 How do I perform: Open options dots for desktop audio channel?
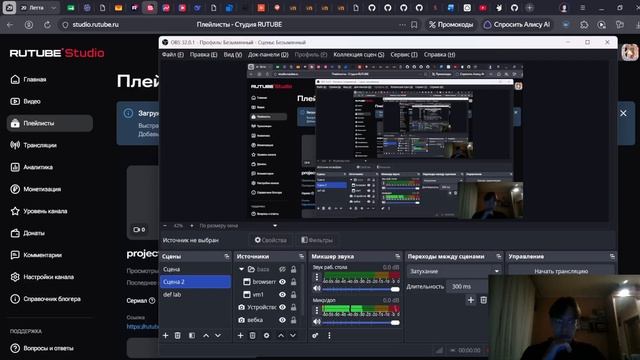317,277
